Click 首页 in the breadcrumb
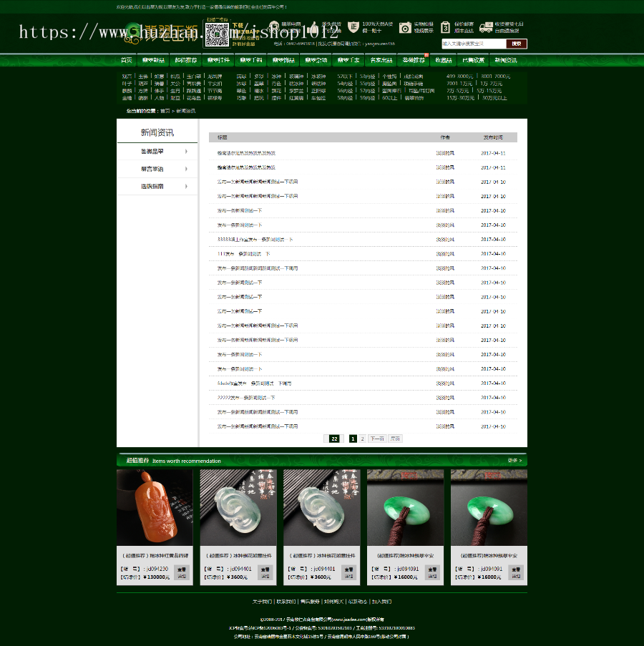 (165, 111)
